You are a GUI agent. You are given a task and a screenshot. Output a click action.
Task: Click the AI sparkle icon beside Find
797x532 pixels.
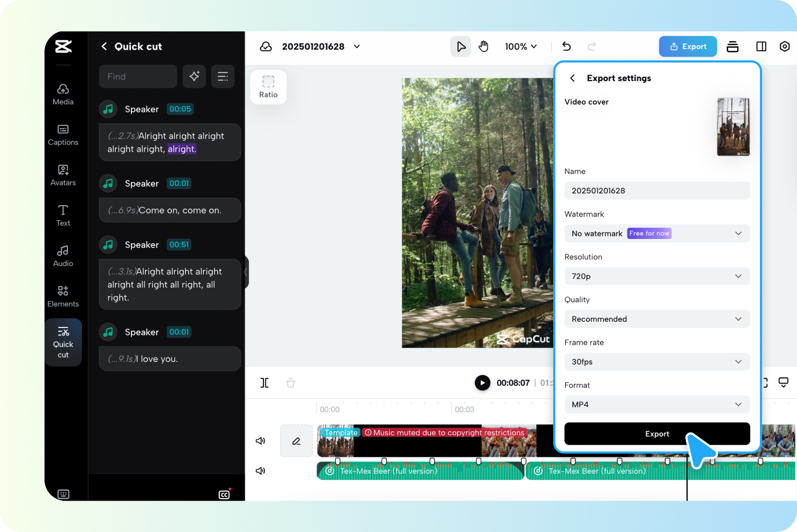point(194,76)
